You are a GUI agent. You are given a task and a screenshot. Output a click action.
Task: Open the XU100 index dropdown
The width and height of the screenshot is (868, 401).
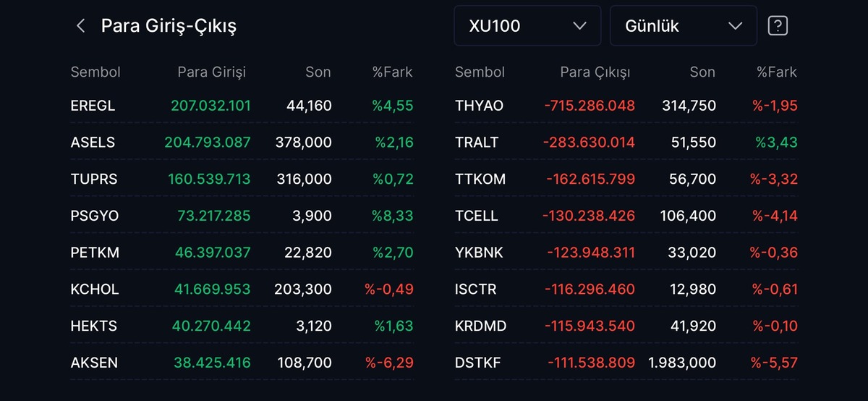click(x=527, y=26)
